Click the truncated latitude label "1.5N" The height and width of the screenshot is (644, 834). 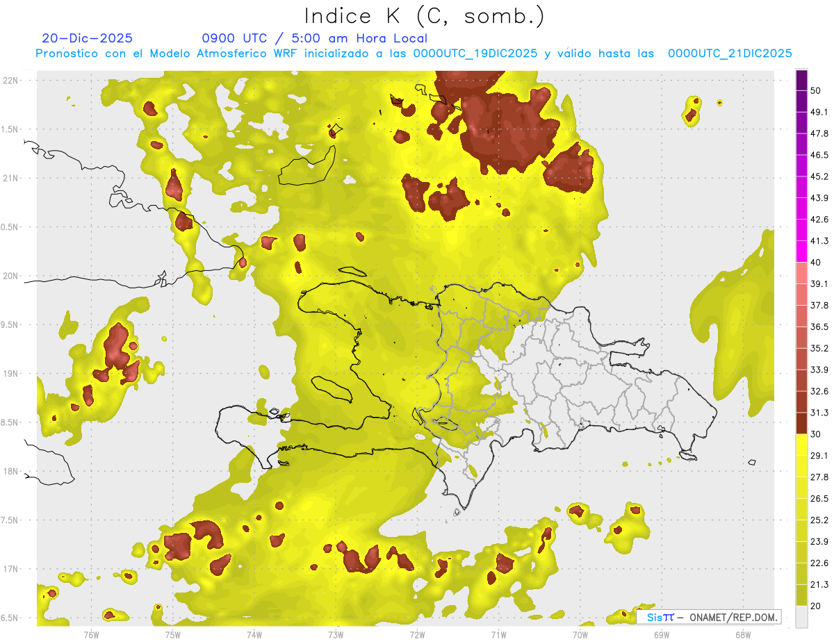10,129
